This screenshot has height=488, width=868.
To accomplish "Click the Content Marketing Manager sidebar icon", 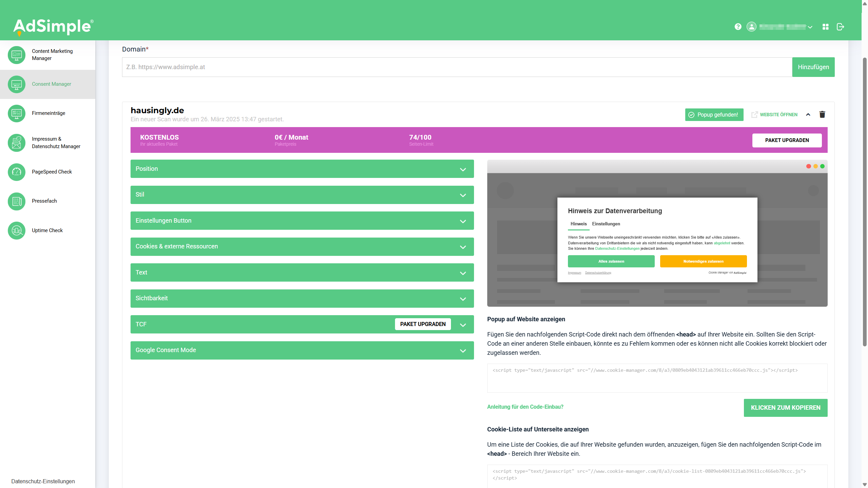I will tap(17, 55).
